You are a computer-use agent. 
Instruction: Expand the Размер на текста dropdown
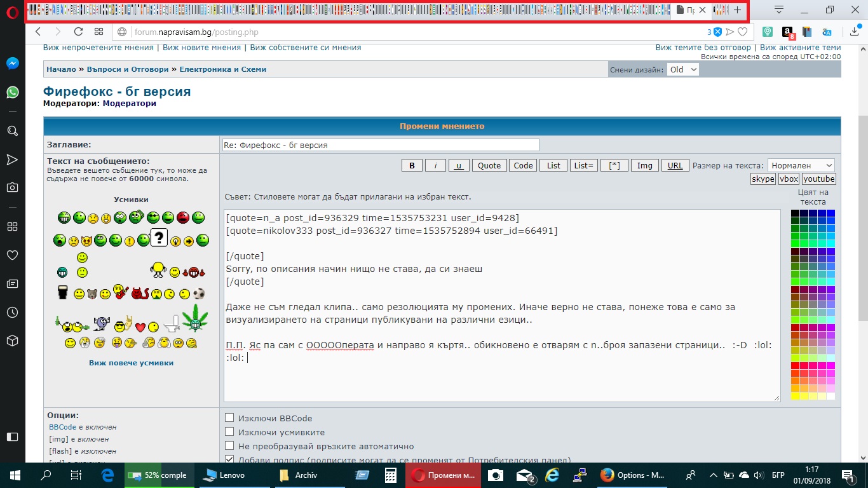(x=800, y=165)
